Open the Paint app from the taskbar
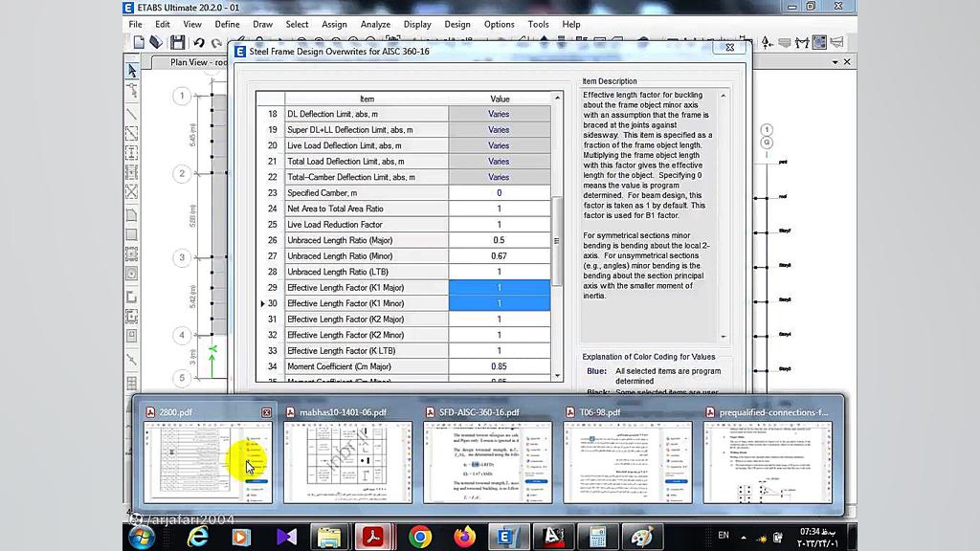The image size is (980, 551). [x=642, y=538]
